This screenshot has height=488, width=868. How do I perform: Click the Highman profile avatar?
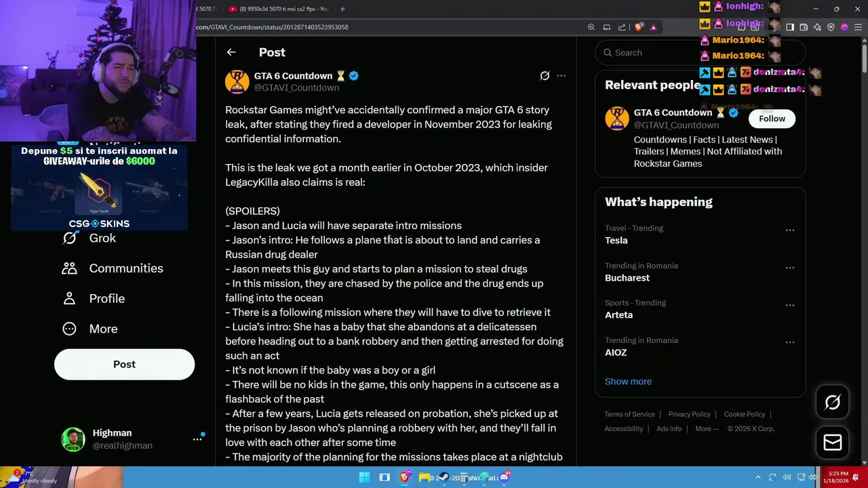point(73,439)
